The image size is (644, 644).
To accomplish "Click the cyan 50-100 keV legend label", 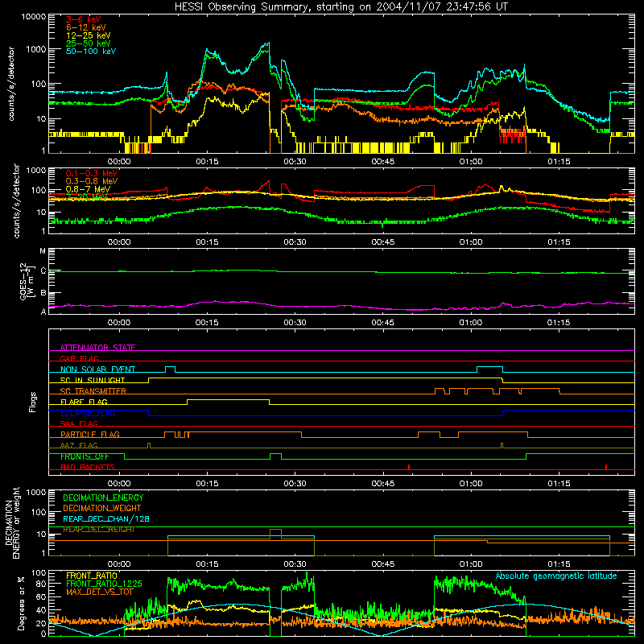I will (91, 52).
